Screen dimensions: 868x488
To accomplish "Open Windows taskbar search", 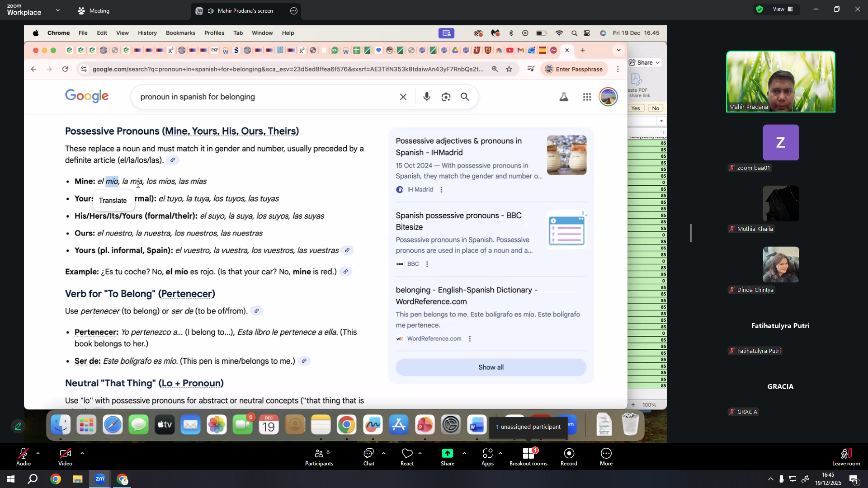I will 33,479.
